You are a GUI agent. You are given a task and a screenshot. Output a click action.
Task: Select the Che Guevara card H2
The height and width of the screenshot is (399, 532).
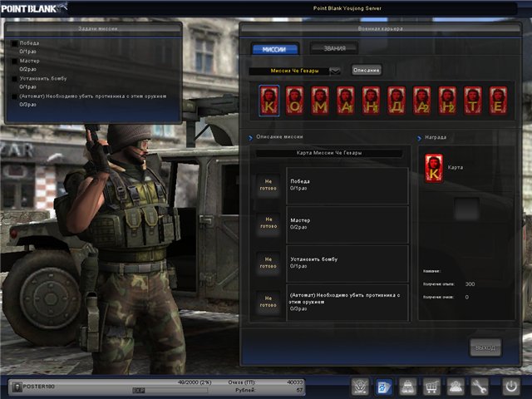pos(447,101)
